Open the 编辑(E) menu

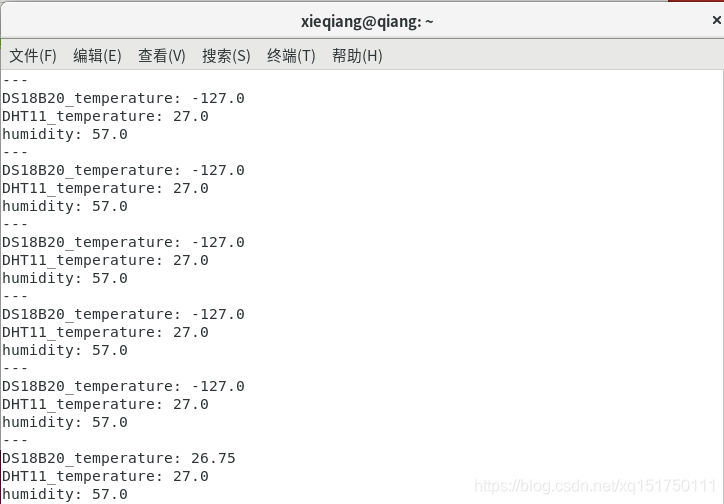(97, 56)
